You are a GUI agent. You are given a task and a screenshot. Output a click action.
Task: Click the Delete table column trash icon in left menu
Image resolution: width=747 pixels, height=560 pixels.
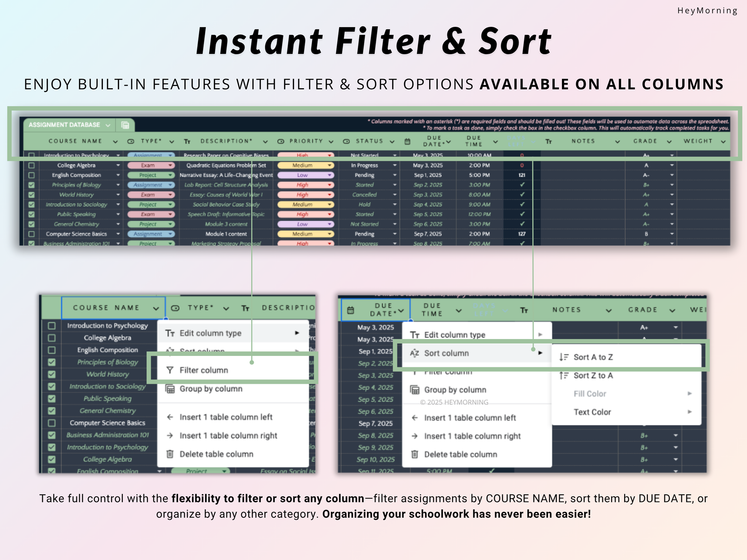[x=170, y=454]
